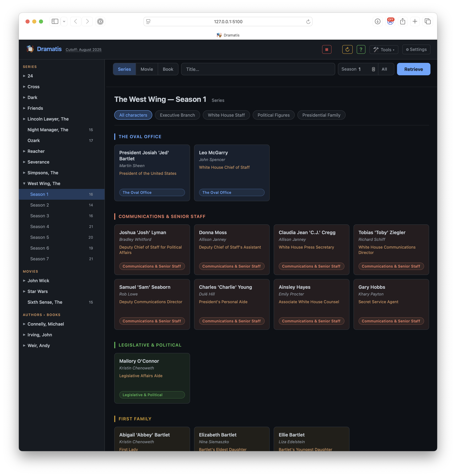Click the yellow refresh icon in header
This screenshot has width=456, height=476.
click(347, 50)
